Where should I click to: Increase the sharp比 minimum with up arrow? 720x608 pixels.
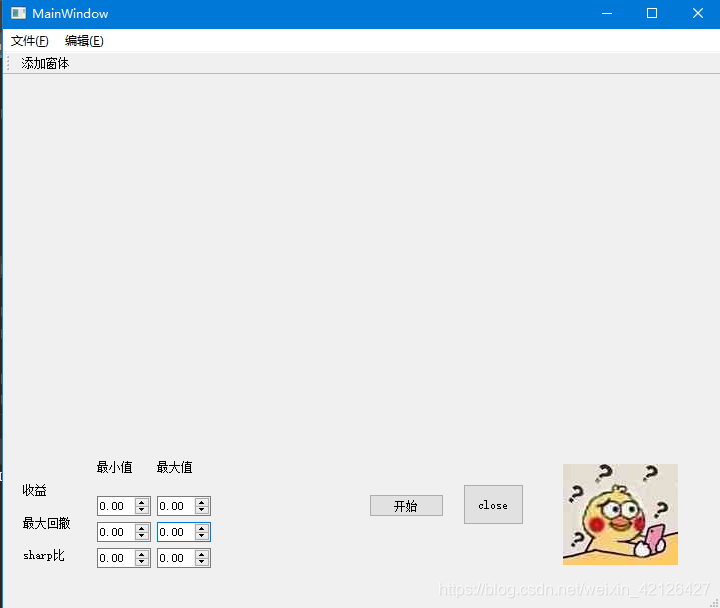[142, 554]
